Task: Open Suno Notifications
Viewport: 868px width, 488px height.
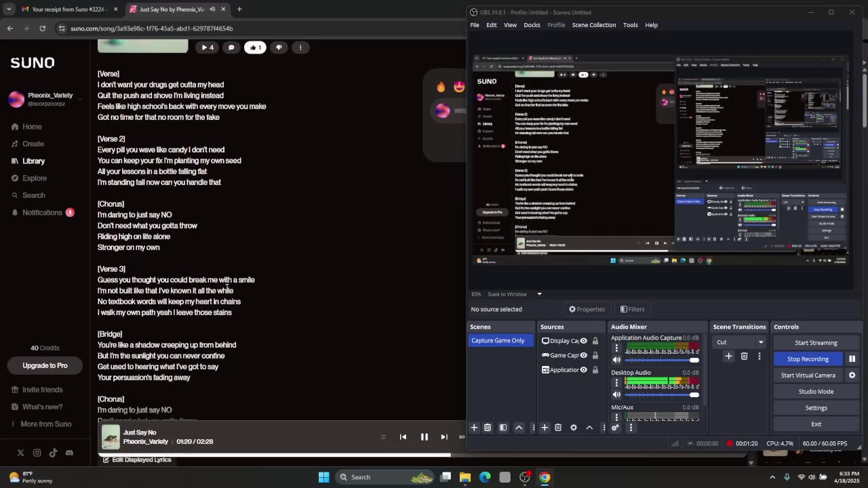Action: tap(42, 213)
